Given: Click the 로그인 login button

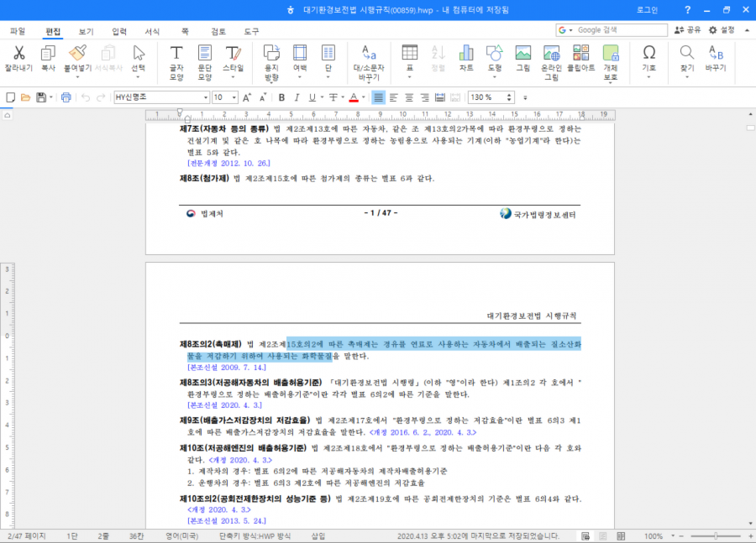Looking at the screenshot, I should 647,9.
